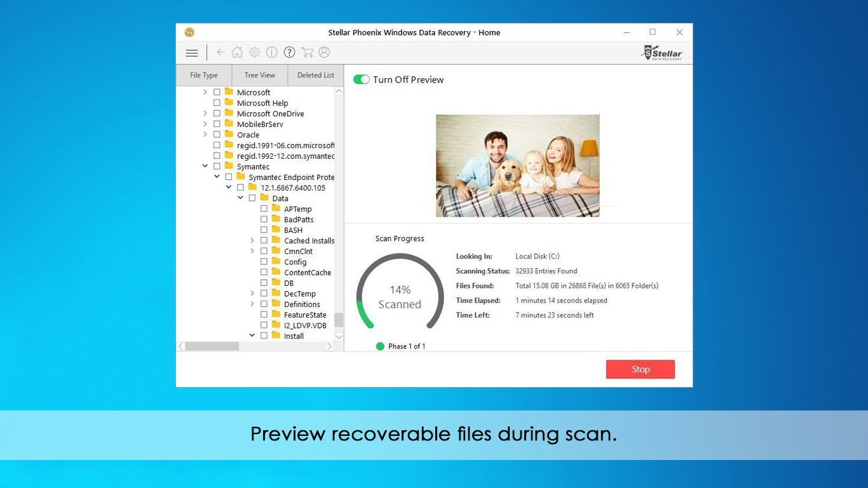Click tree scroll-down arrow

pos(339,336)
